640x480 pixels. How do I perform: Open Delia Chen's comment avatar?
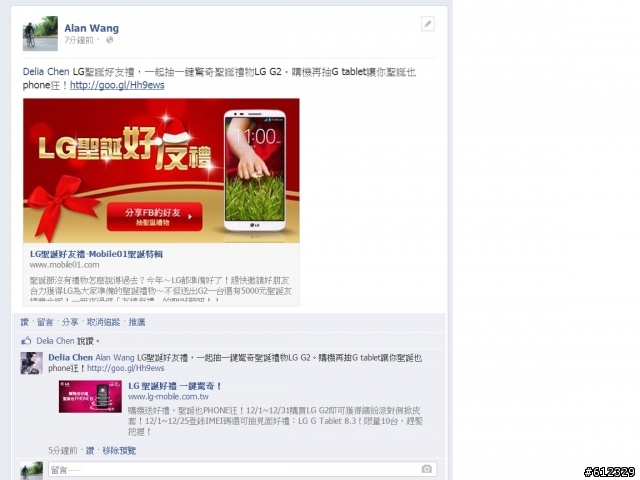click(x=32, y=363)
